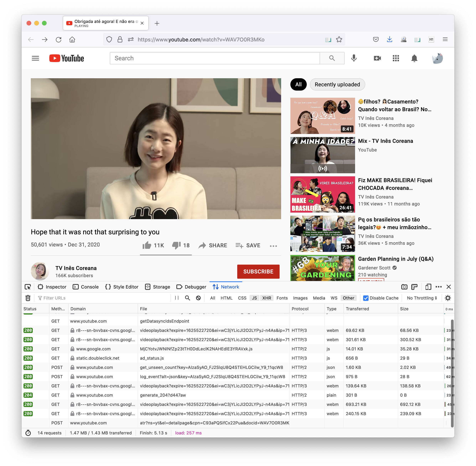Open TV Inês Coreana channel name
476x466 pixels.
[76, 268]
